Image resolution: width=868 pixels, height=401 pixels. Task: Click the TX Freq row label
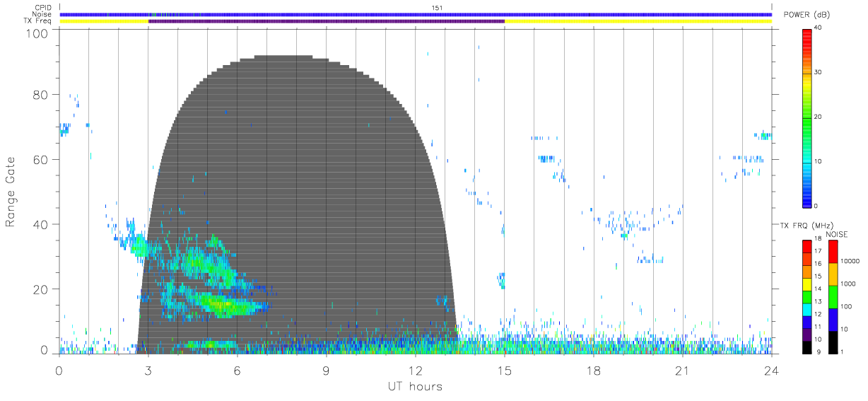tap(39, 21)
